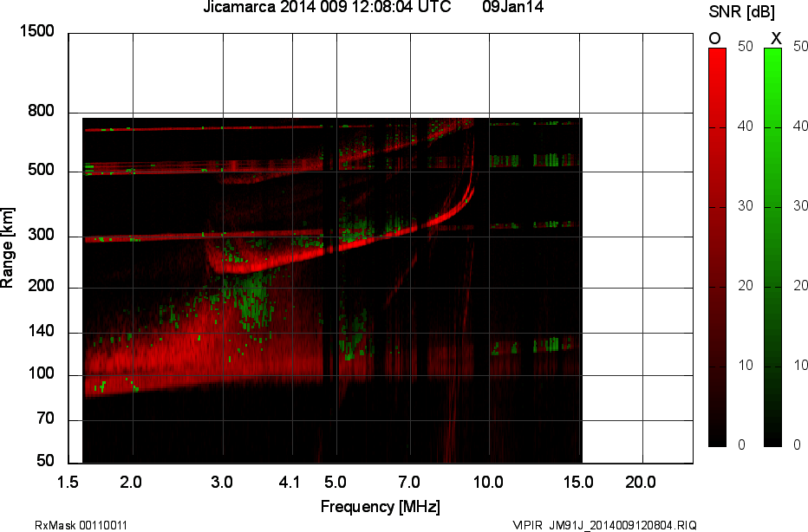Click the 140 range axis label
The width and height of the screenshot is (808, 532).
41,331
